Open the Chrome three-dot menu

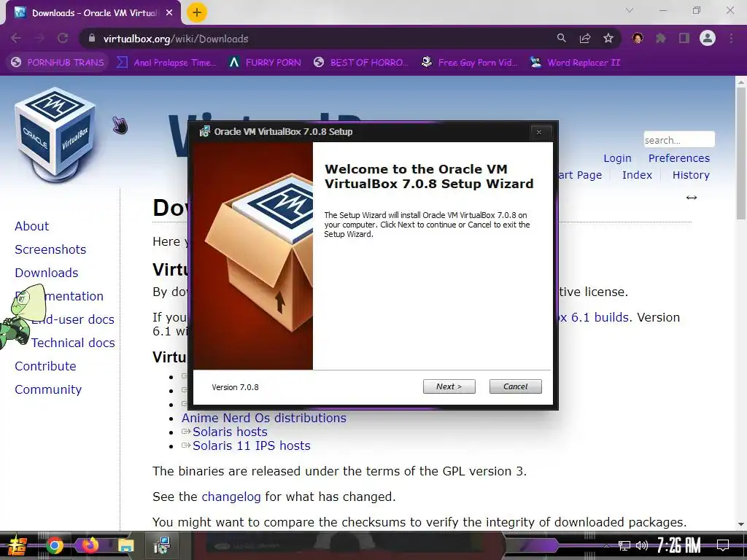click(731, 38)
